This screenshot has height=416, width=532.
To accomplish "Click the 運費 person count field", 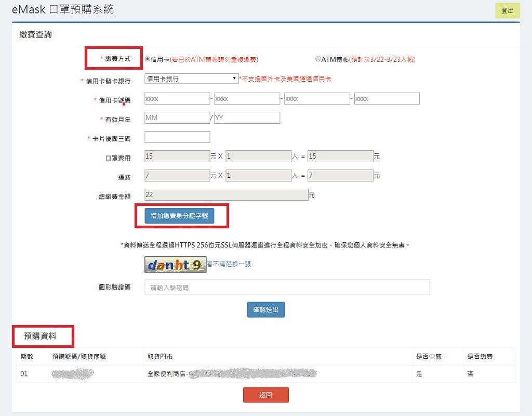I will coord(259,175).
